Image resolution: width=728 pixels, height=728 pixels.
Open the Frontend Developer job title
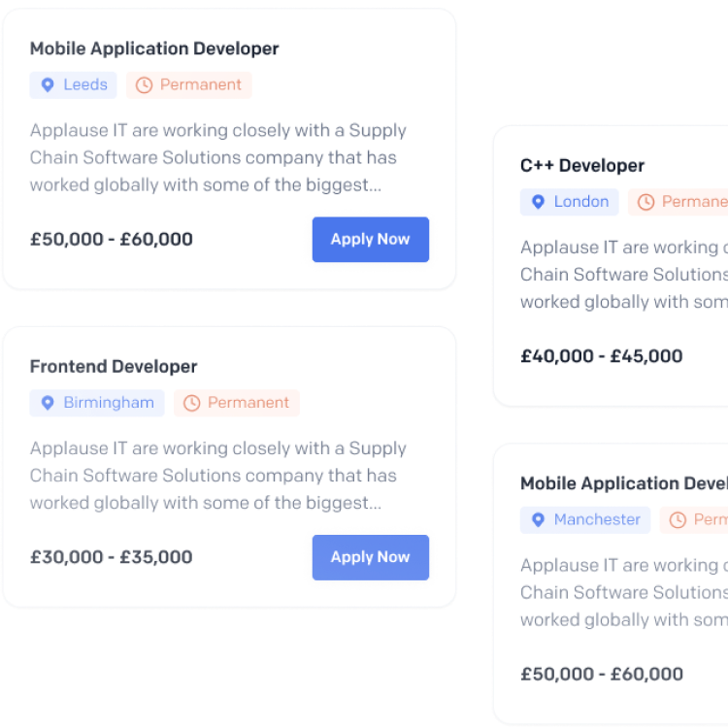pyautogui.click(x=114, y=366)
